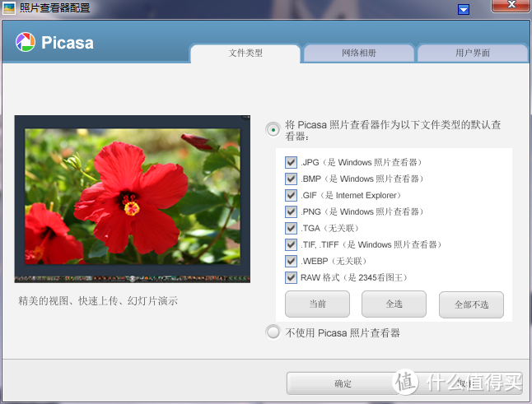This screenshot has height=404, width=532.
Task: Click the 全选 button
Action: click(394, 304)
